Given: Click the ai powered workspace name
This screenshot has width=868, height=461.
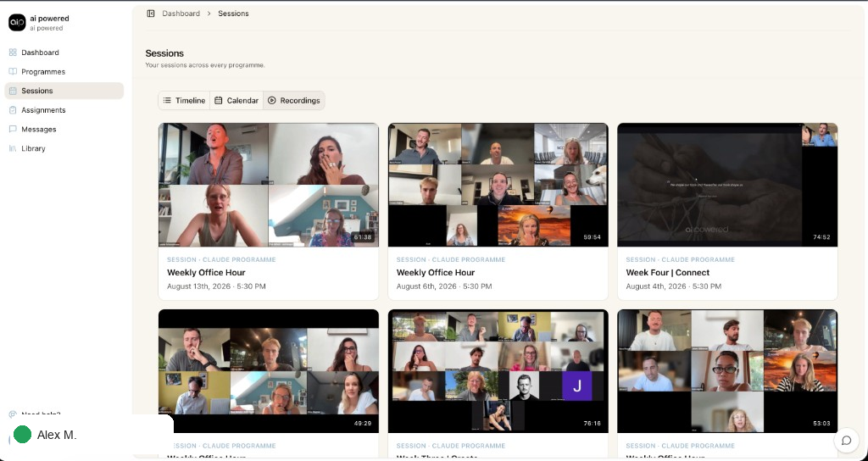Looking at the screenshot, I should pos(49,19).
